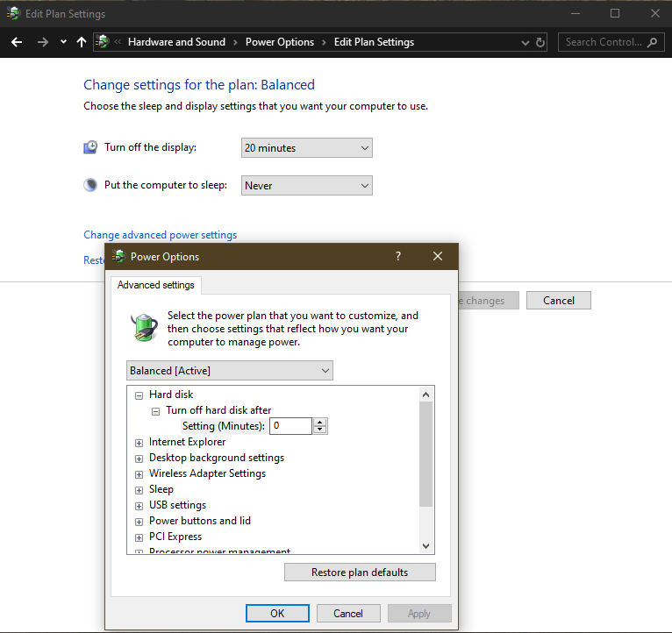Click the address bar Control Panel icon

(102, 41)
